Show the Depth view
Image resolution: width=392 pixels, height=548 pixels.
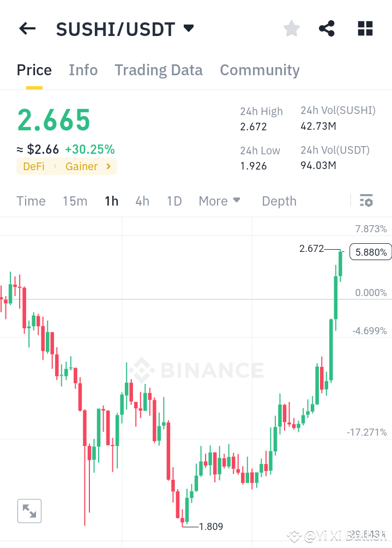[279, 201]
